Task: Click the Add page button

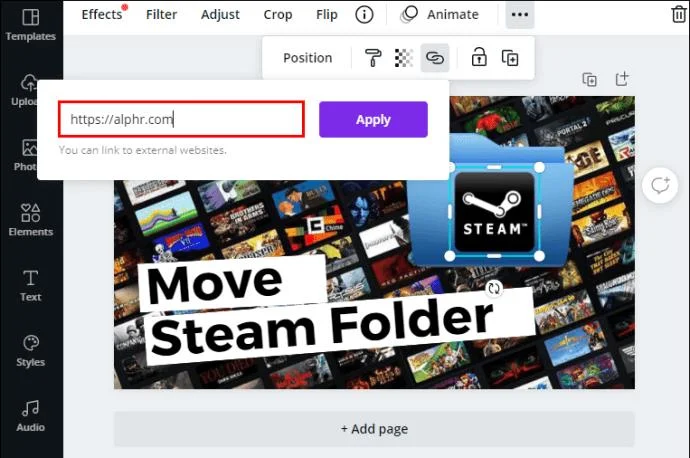Action: pyautogui.click(x=374, y=429)
